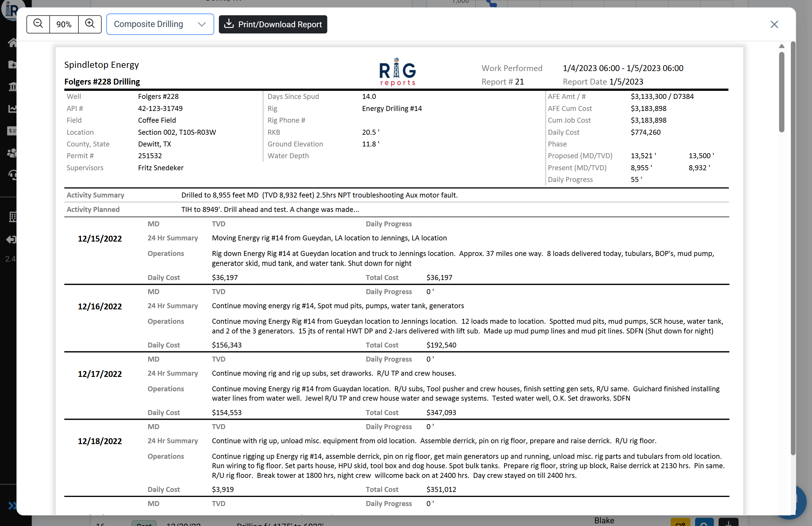
Task: Click the blue search icon in background table
Action: coord(704,522)
